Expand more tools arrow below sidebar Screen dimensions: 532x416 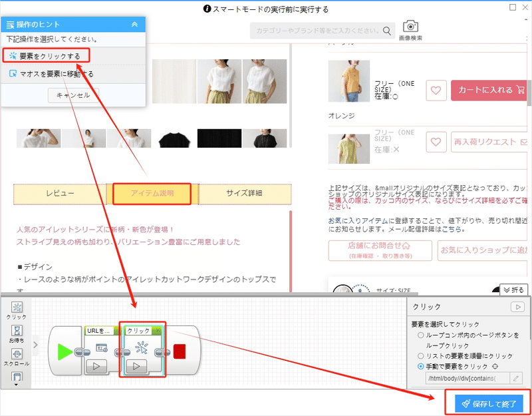(x=16, y=385)
